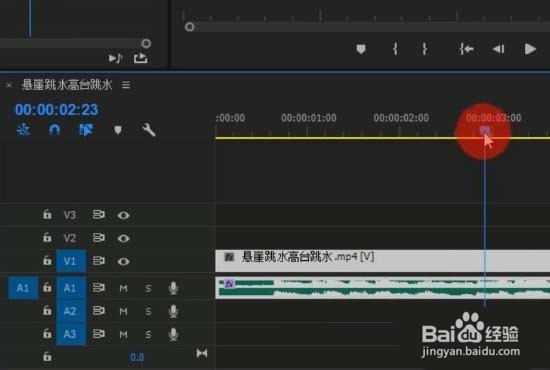Toggle the A1 track target
The height and width of the screenshot is (370, 550).
tap(71, 288)
